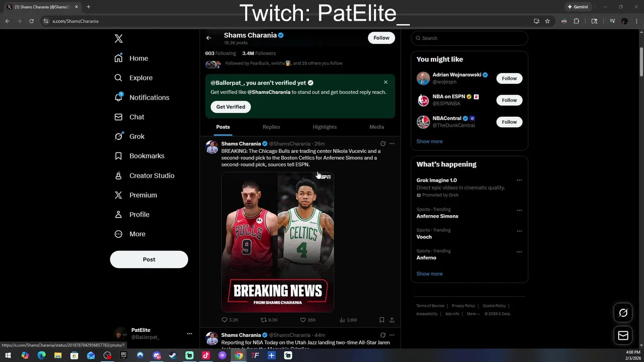Open Creator Studio
The image size is (644, 362).
(x=144, y=175)
